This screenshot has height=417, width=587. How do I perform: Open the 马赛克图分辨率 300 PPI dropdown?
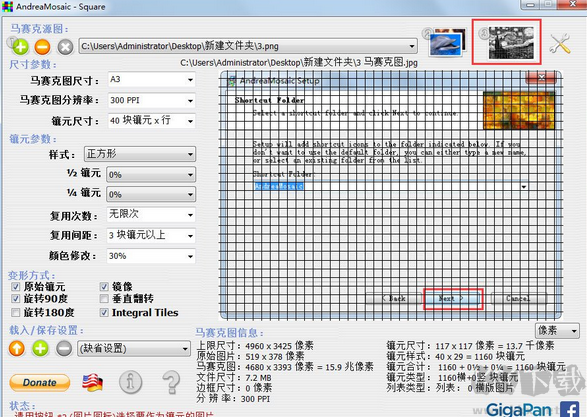(x=152, y=100)
